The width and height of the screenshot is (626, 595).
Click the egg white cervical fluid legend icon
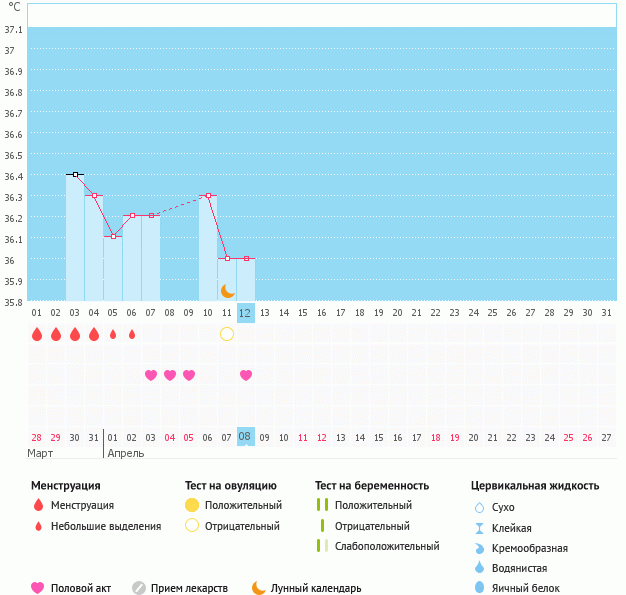[x=479, y=588]
